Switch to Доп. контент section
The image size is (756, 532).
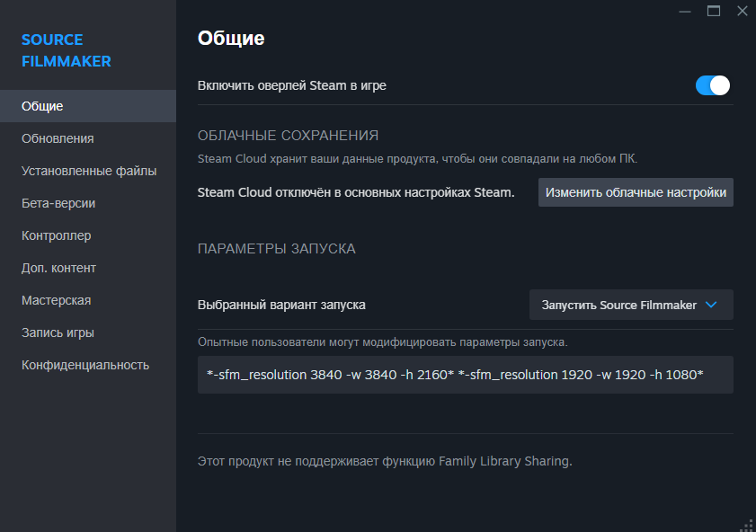(88, 268)
